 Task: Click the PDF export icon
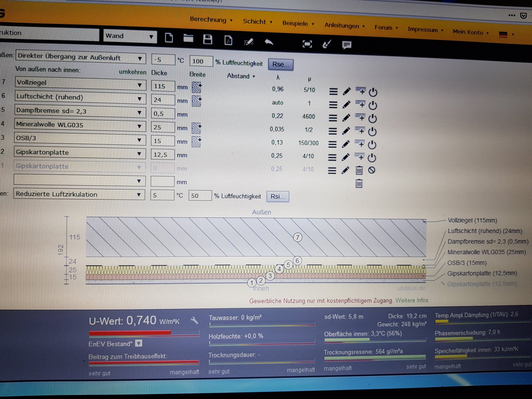click(x=228, y=40)
